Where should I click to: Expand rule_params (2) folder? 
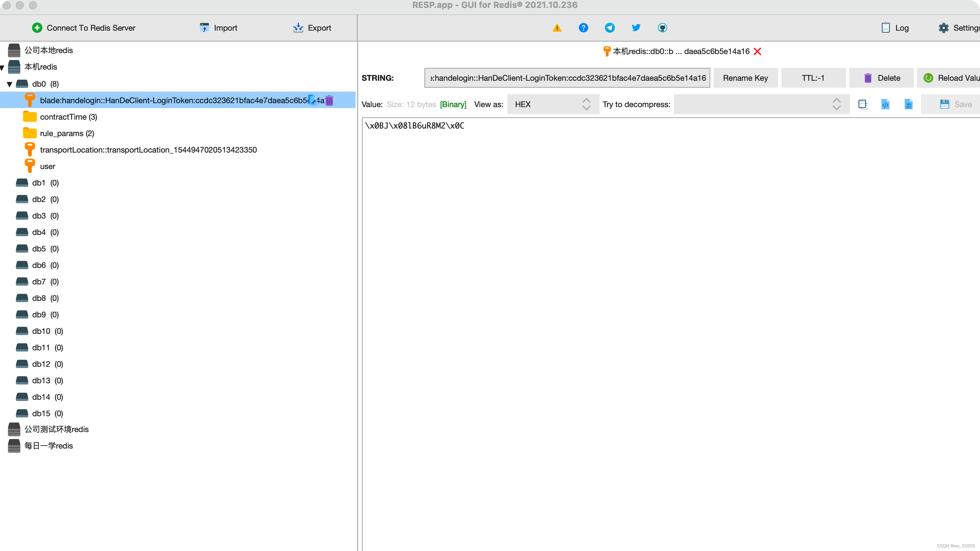[x=67, y=133]
